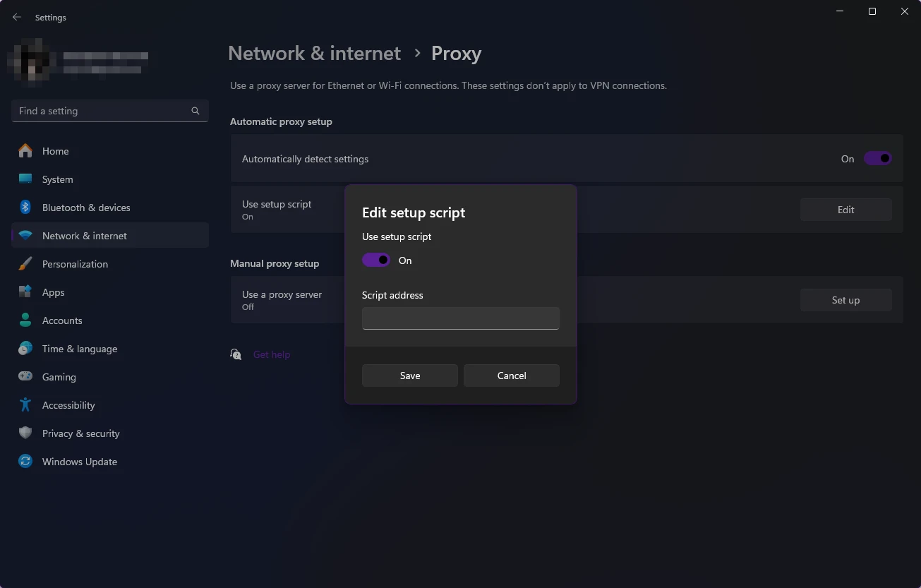Click the Script address text field
The height and width of the screenshot is (588, 921).
[x=460, y=318]
